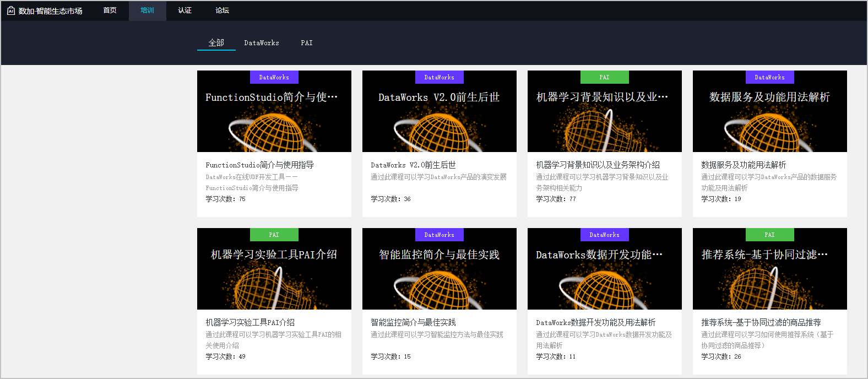The image size is (868, 379).
Task: Click 学习次数: 26 text
Action: click(x=721, y=356)
